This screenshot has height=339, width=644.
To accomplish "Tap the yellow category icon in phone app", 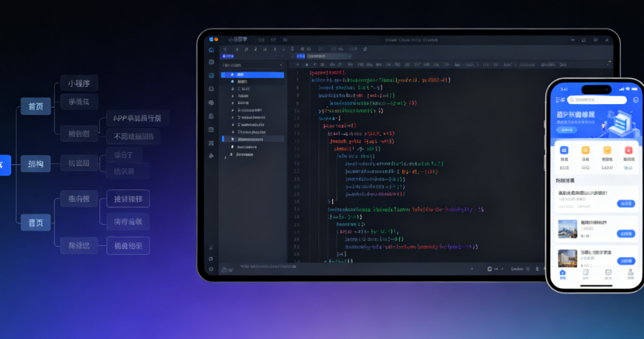I will 607,150.
